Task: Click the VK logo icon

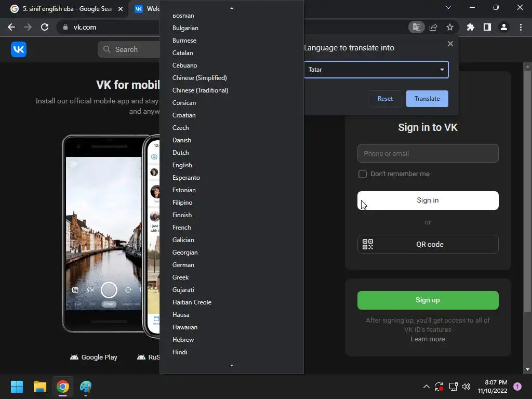Action: tap(19, 49)
